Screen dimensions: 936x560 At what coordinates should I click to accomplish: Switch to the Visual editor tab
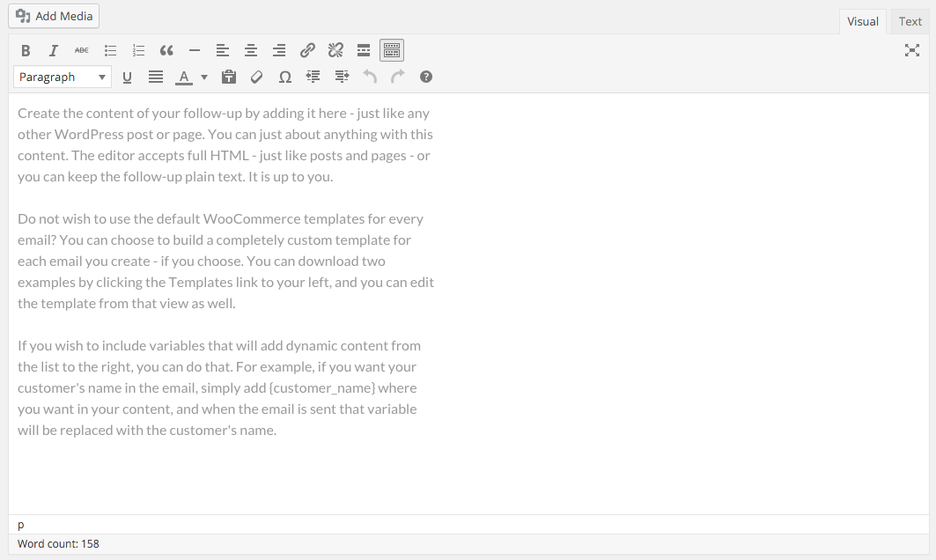(862, 21)
